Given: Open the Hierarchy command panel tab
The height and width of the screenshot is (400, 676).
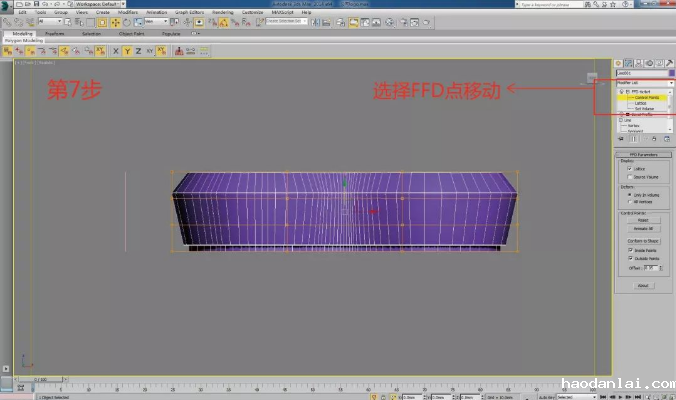Looking at the screenshot, I should pyautogui.click(x=639, y=63).
